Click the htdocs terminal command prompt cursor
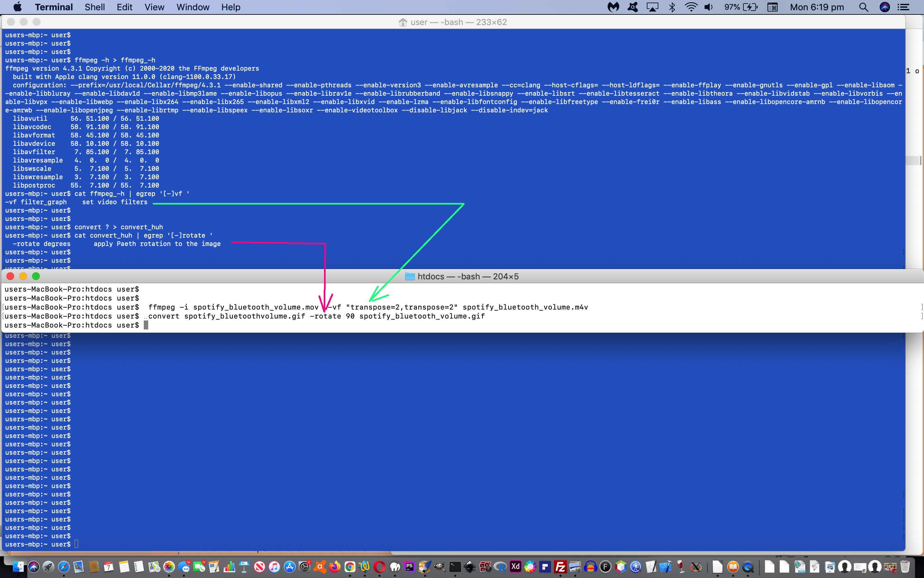Viewport: 924px width, 578px height. click(x=145, y=325)
